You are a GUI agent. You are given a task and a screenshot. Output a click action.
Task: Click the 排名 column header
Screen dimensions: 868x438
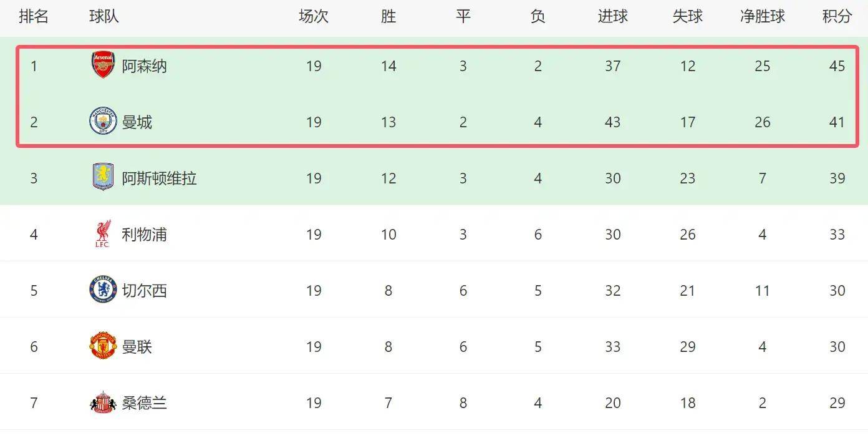coord(34,16)
